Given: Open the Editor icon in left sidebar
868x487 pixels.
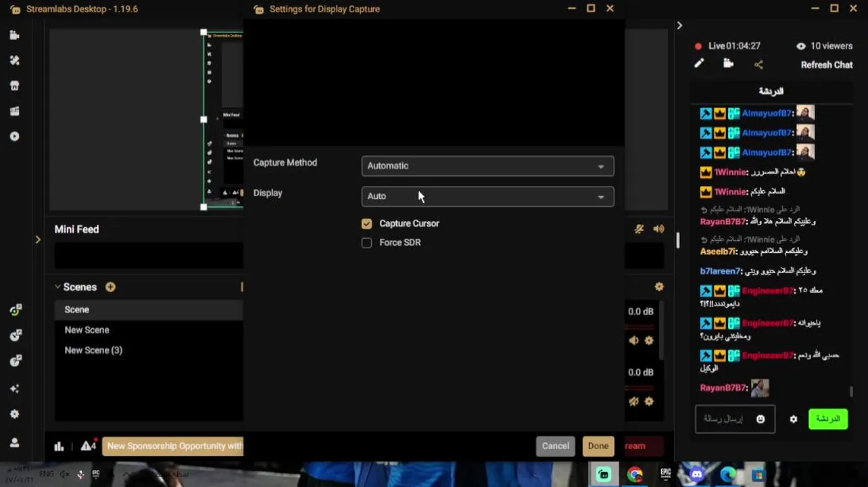Looking at the screenshot, I should (x=14, y=35).
